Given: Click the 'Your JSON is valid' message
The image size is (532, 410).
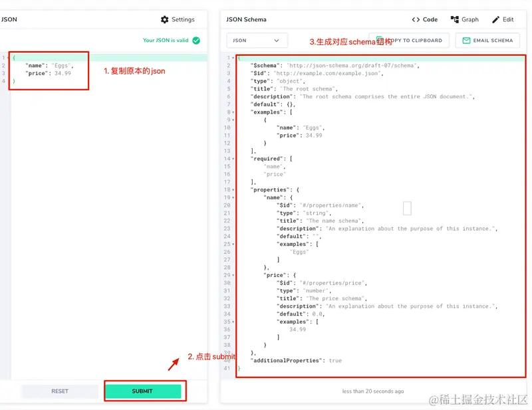Looking at the screenshot, I should pyautogui.click(x=166, y=41).
